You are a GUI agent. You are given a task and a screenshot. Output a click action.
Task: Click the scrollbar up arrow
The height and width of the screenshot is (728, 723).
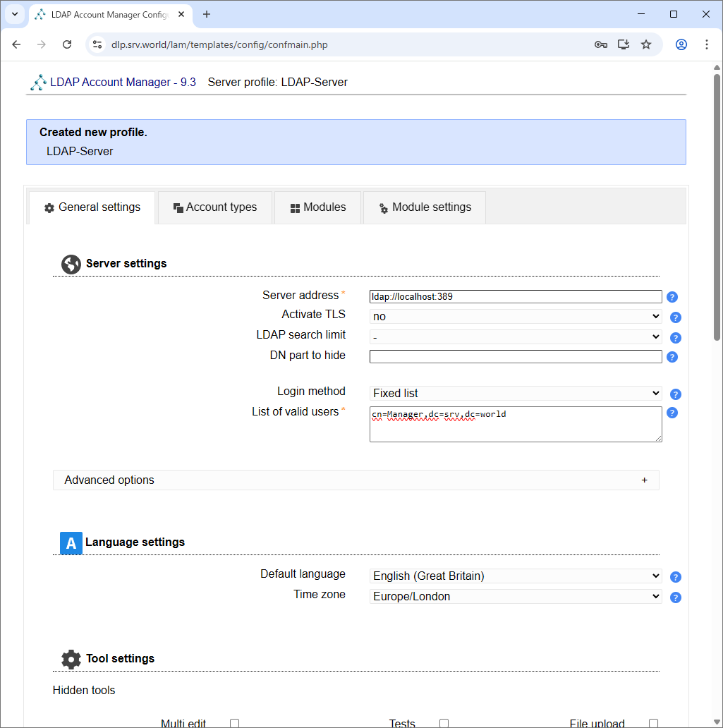(717, 68)
